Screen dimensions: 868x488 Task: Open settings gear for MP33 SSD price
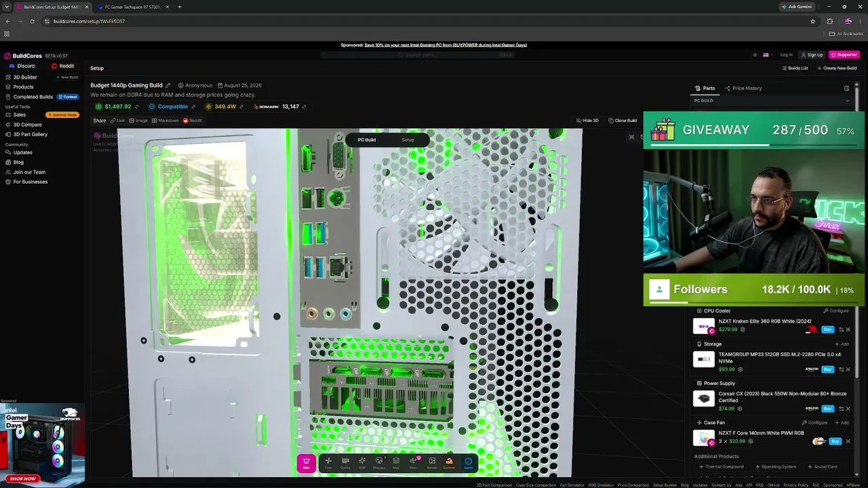[x=740, y=369]
